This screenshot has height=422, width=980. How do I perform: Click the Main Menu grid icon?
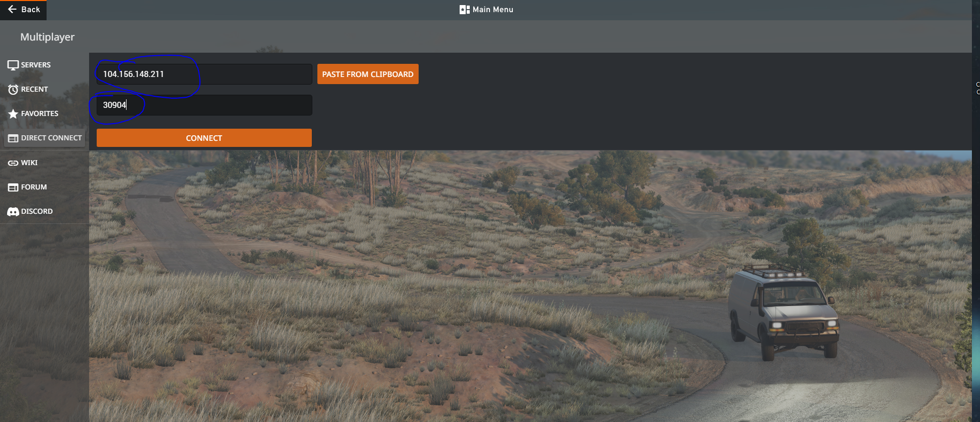[464, 10]
